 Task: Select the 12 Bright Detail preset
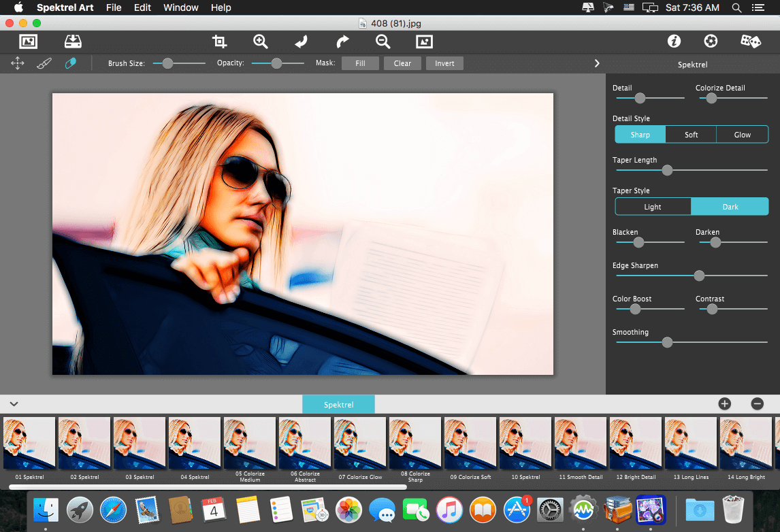coord(636,443)
